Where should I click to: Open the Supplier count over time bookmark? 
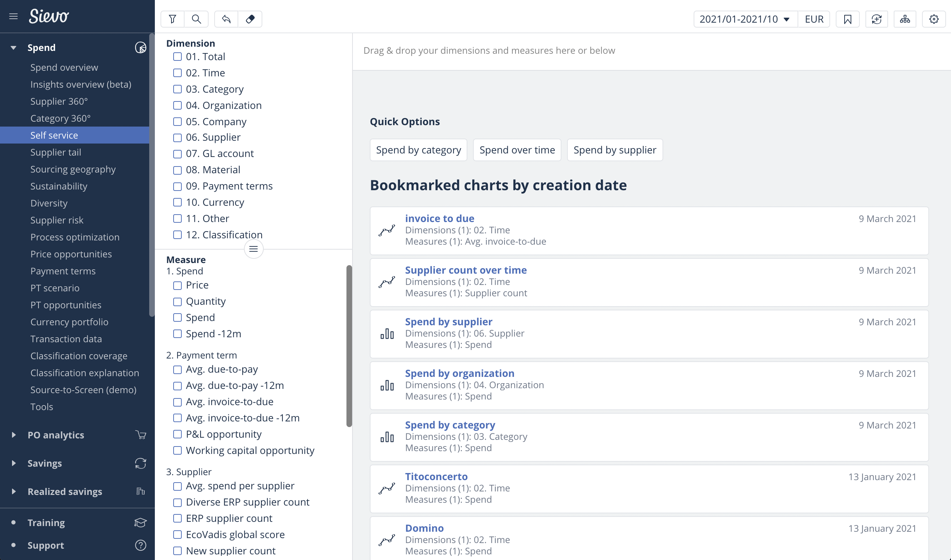coord(466,270)
